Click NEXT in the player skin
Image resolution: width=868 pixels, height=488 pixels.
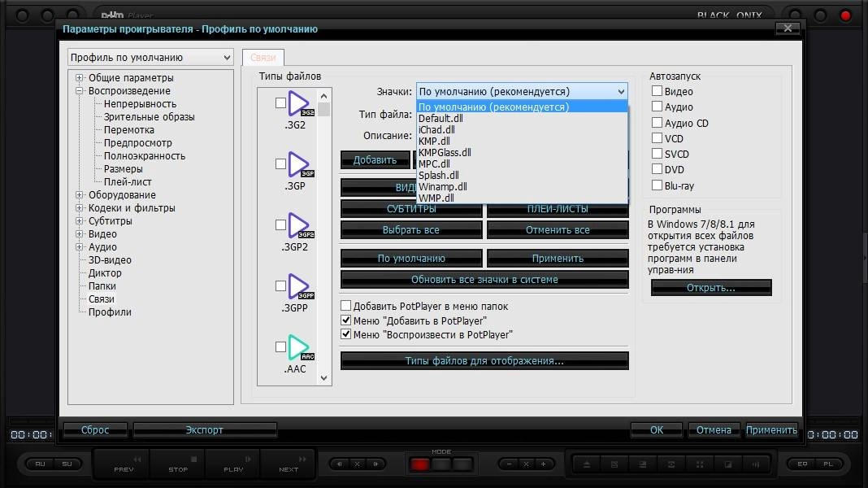point(289,464)
